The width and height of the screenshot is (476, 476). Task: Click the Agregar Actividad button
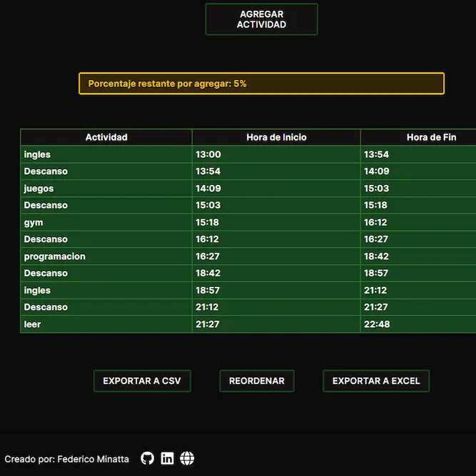261,19
